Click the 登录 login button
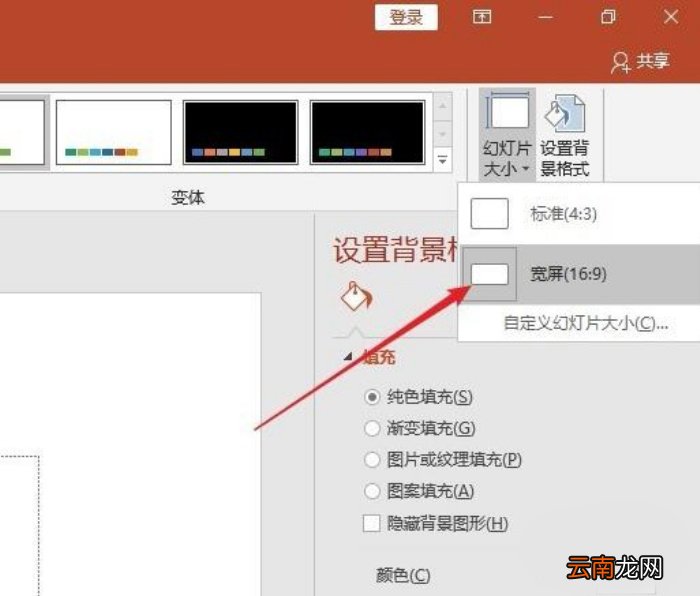Viewport: 700px width, 596px height. point(406,17)
